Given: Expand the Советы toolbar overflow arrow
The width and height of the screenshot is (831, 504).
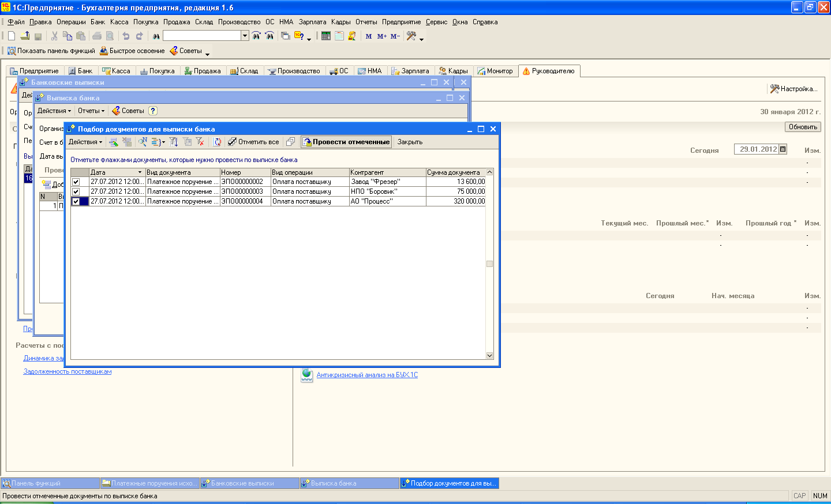Looking at the screenshot, I should tap(207, 54).
